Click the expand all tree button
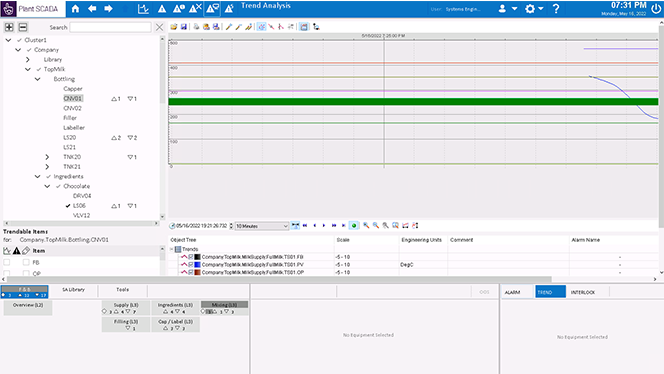The width and height of the screenshot is (664, 374). click(x=9, y=27)
